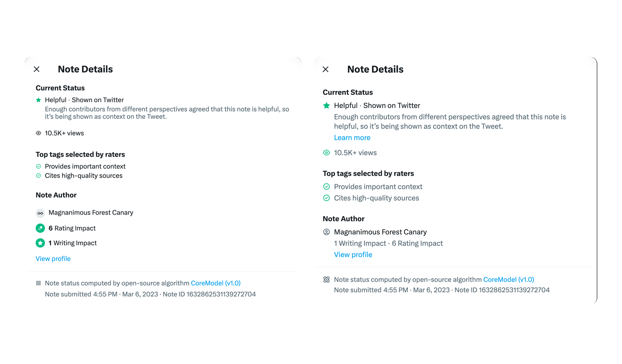Screen dimensions: 622x364
Task: Click the author profile icon in right panel
Action: pyautogui.click(x=326, y=232)
